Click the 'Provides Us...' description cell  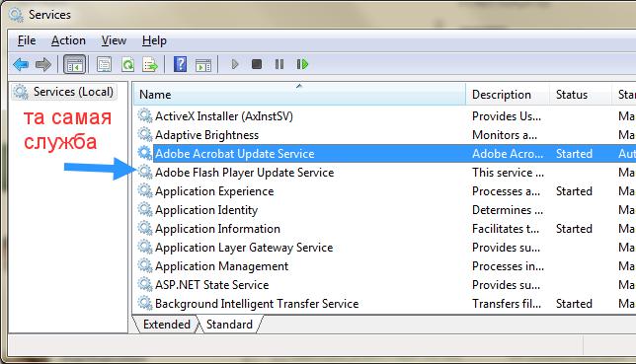(x=507, y=116)
